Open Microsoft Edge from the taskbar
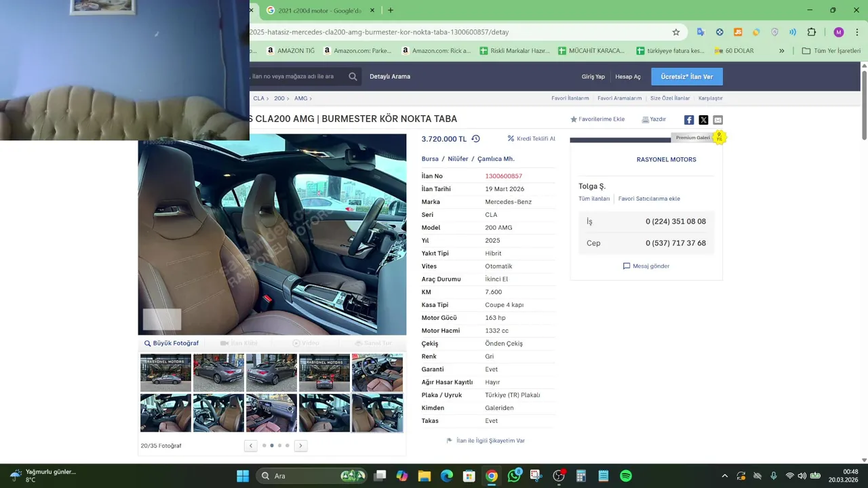Screen dimensions: 868x488 click(447, 476)
